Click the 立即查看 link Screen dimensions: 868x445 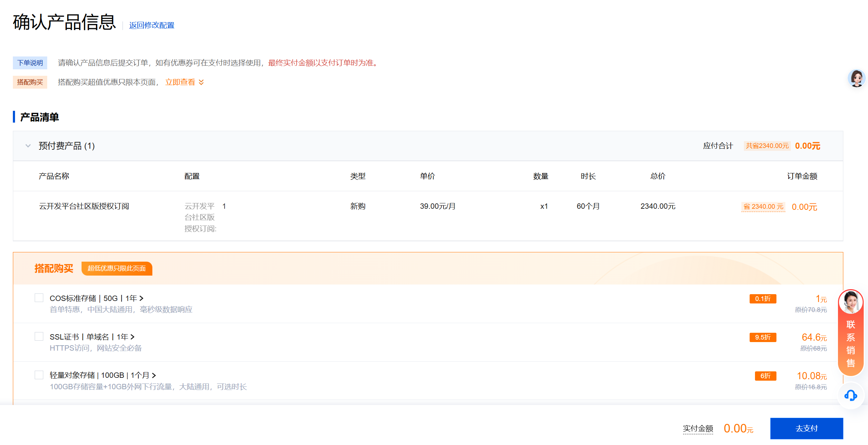coord(180,82)
